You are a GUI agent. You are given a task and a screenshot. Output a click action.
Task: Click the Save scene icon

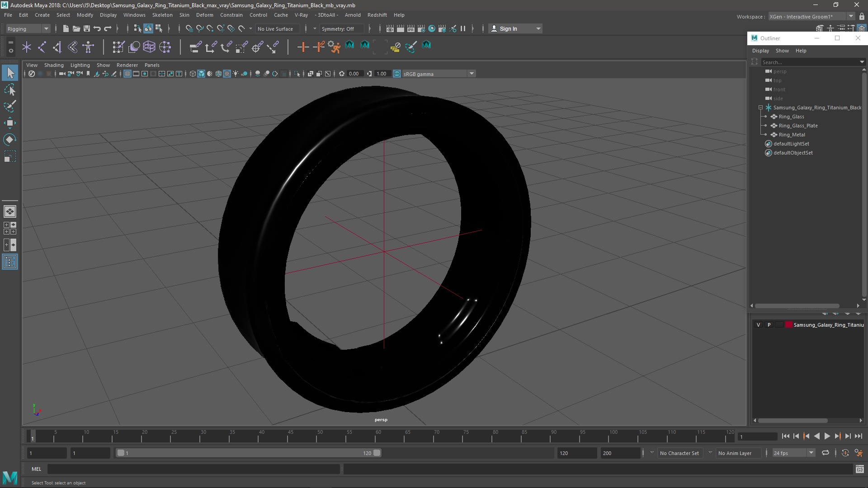pyautogui.click(x=87, y=28)
